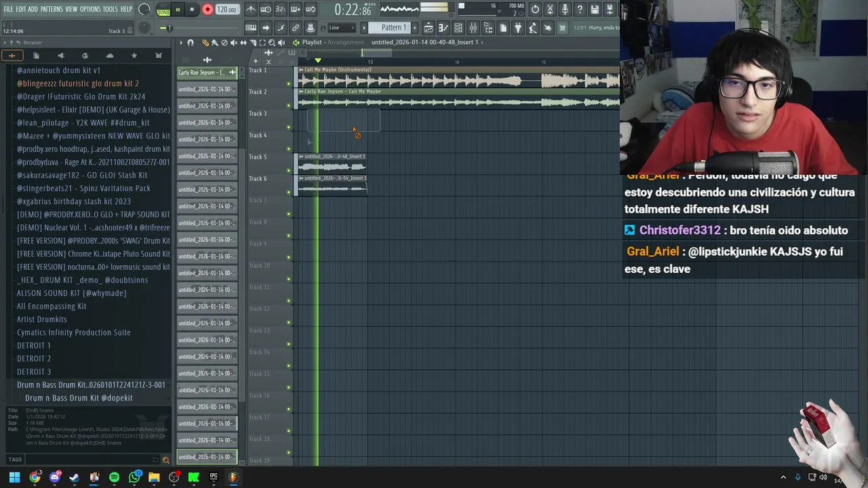This screenshot has height=488, width=868.
Task: Mute Track 3 green LED
Action: point(289,127)
